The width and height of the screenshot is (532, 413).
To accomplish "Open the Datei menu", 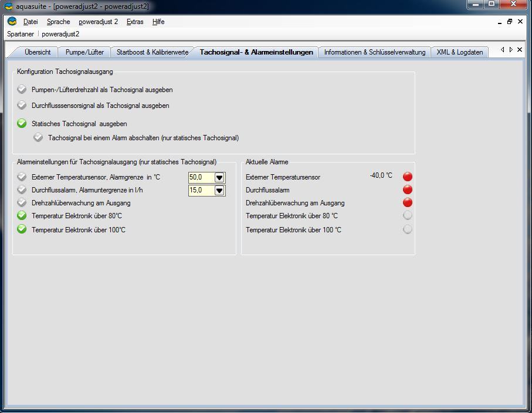I will pos(31,22).
